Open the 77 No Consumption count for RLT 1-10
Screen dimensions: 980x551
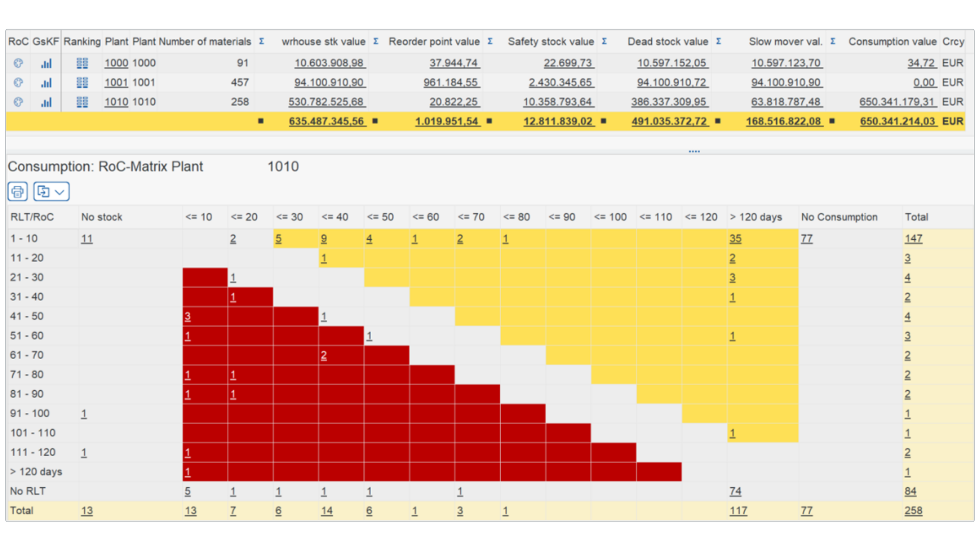click(807, 238)
